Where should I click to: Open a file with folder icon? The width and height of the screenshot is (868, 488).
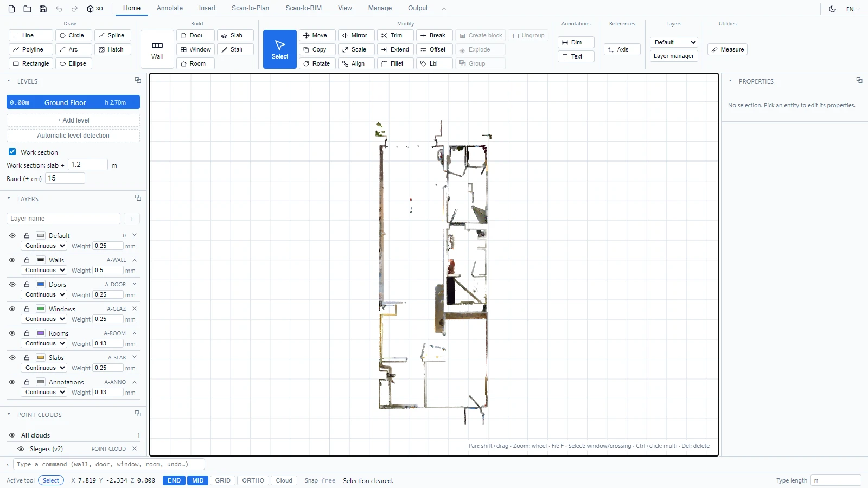(28, 9)
